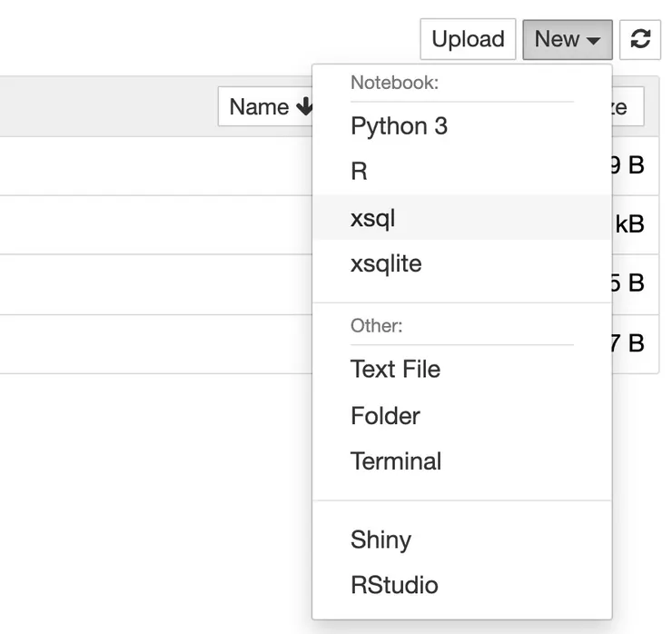Image resolution: width=672 pixels, height=634 pixels.
Task: Open Shiny from the New menu
Action: point(380,540)
